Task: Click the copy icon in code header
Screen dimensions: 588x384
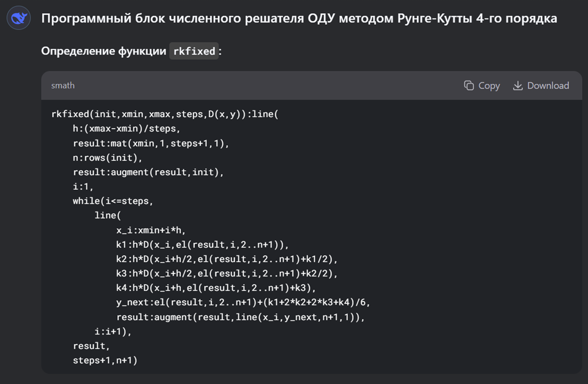Action: (469, 86)
